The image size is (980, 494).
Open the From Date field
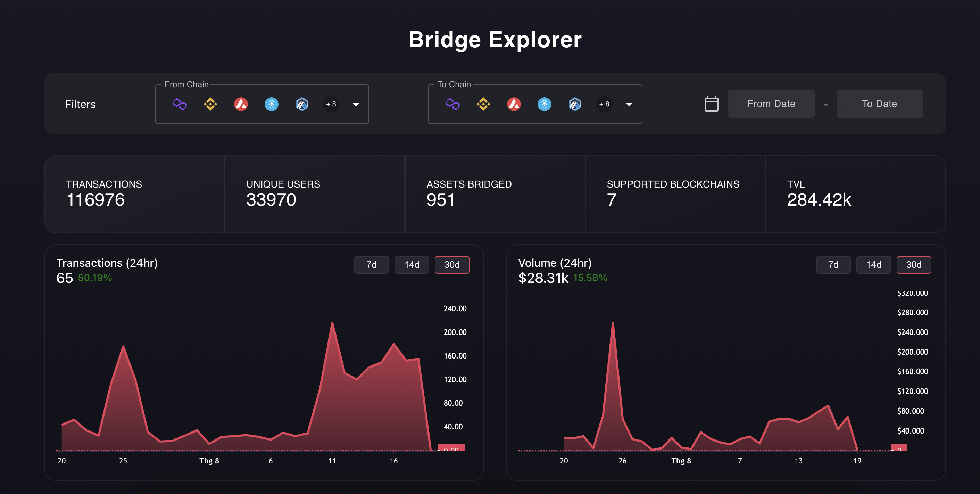click(771, 104)
